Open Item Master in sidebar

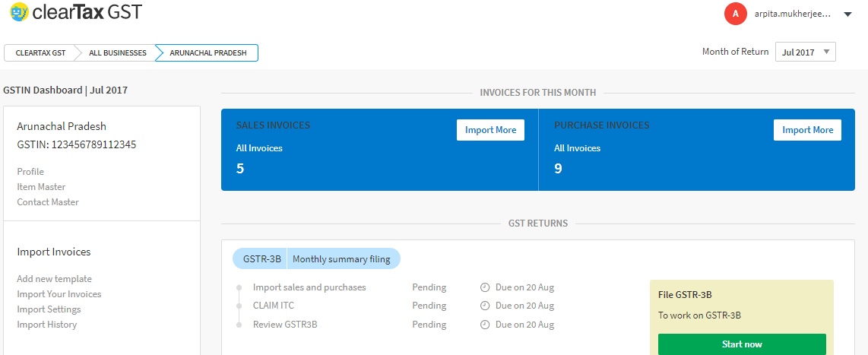[x=41, y=187]
